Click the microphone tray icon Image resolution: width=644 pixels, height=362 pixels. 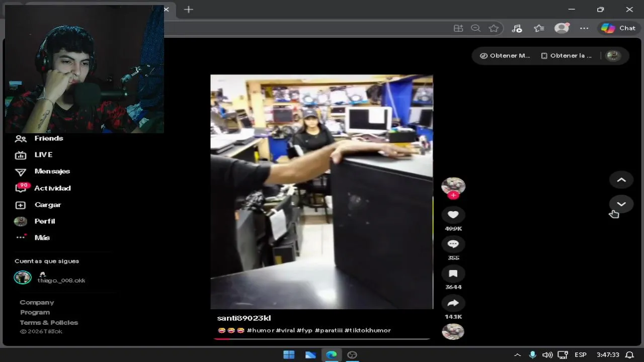[x=532, y=355]
